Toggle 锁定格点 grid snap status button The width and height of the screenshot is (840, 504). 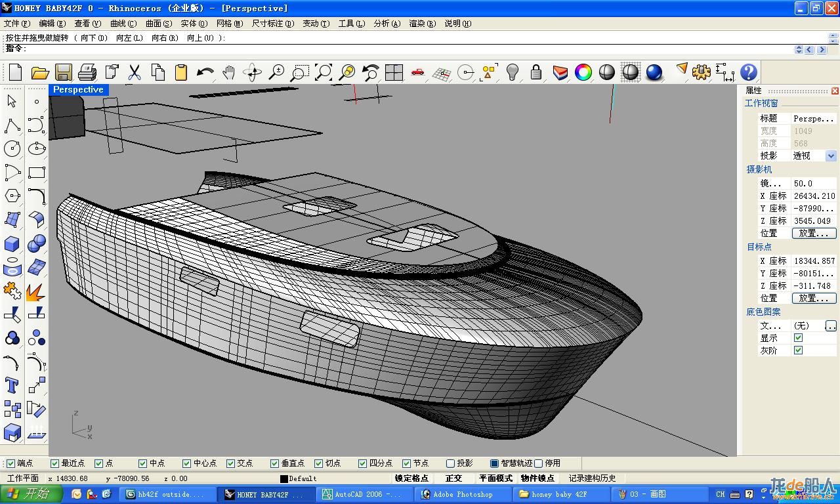(411, 478)
